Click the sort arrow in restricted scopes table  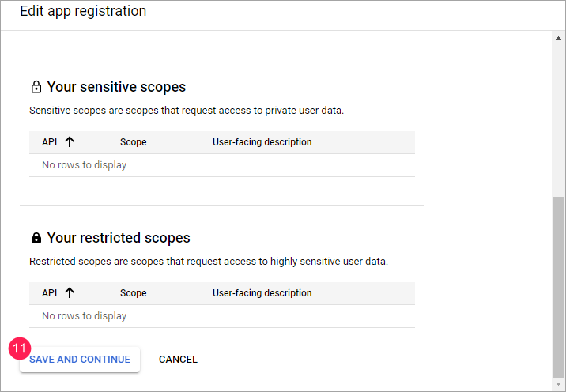coord(70,293)
